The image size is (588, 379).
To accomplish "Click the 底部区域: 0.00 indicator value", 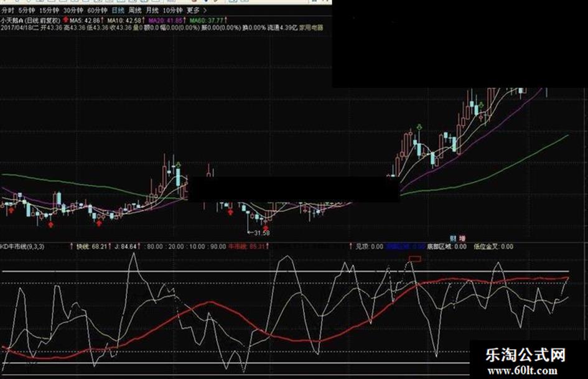I will [x=447, y=246].
